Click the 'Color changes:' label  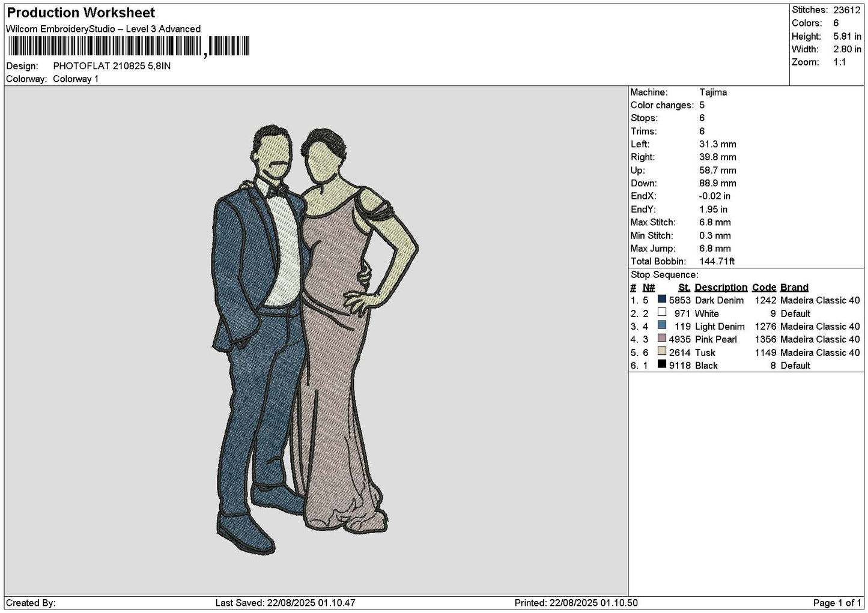click(x=662, y=106)
